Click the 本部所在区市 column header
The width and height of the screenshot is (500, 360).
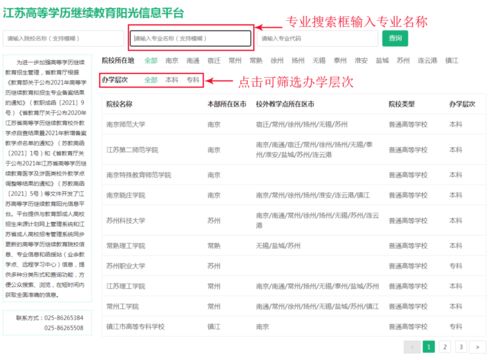coord(227,104)
